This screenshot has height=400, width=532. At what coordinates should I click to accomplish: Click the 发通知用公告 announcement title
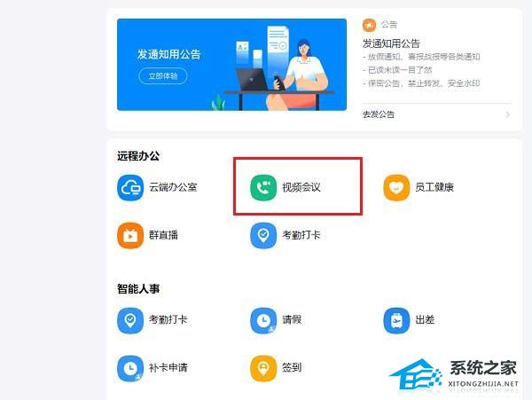click(391, 43)
